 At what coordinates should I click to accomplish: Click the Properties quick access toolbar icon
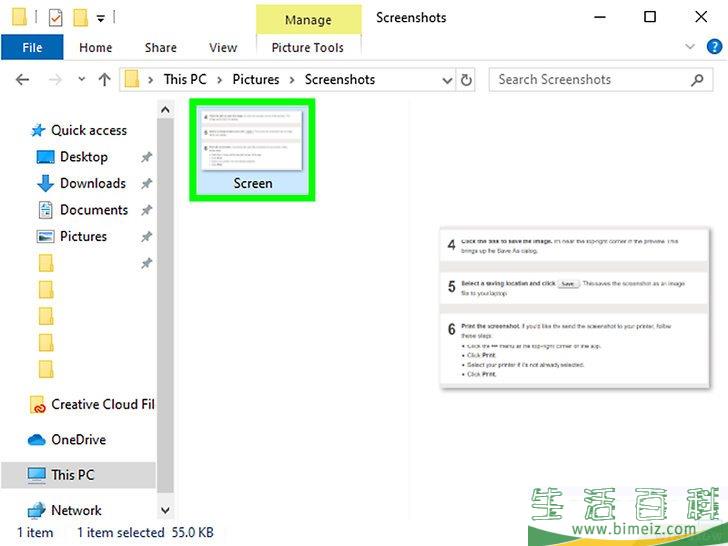[x=55, y=17]
